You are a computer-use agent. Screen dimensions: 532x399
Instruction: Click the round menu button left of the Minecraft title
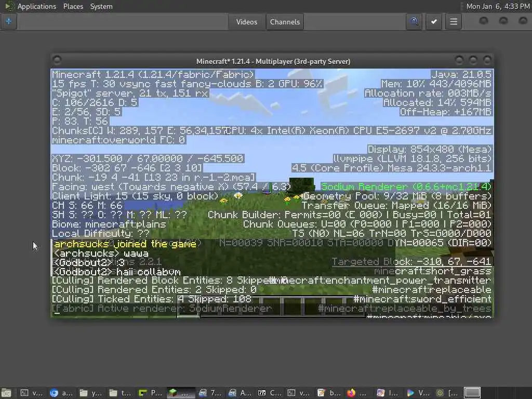[x=57, y=60]
